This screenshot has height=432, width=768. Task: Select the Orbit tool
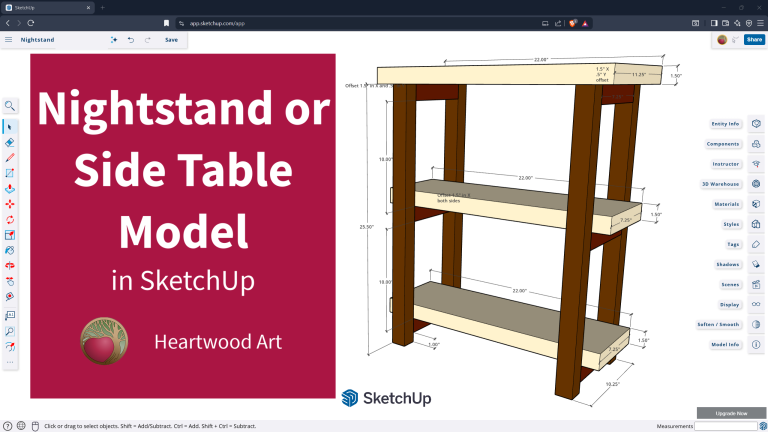(10, 265)
